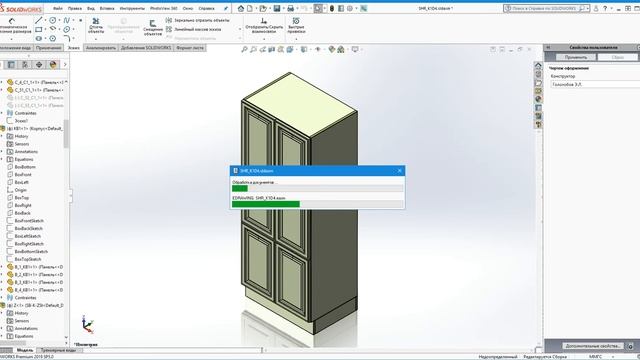Click Display/Hide Relations tool
The image size is (640, 360).
264,25
